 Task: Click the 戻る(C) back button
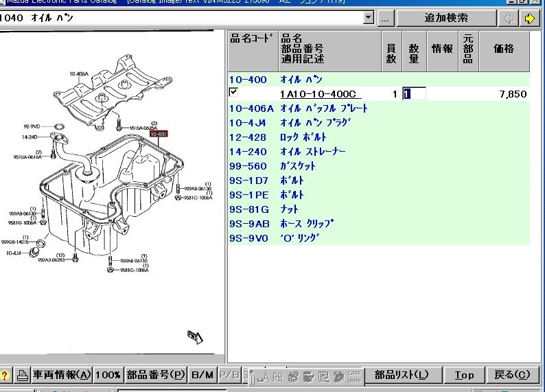[512, 375]
